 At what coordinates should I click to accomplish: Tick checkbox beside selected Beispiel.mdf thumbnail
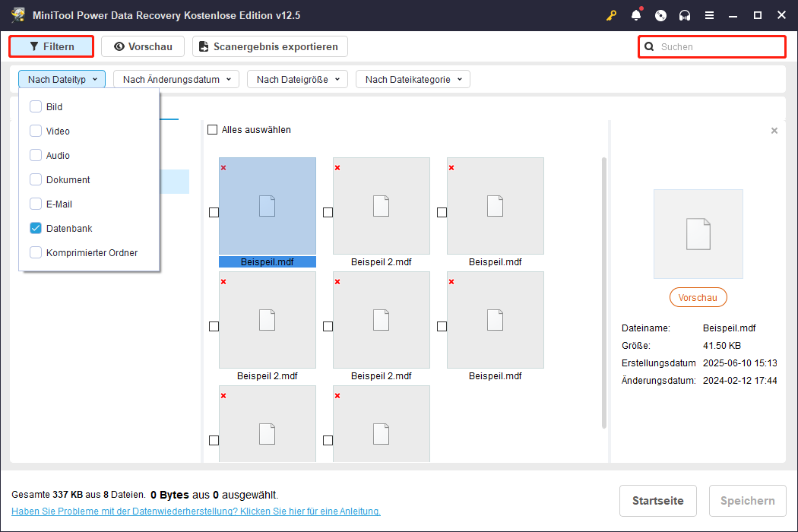point(214,212)
